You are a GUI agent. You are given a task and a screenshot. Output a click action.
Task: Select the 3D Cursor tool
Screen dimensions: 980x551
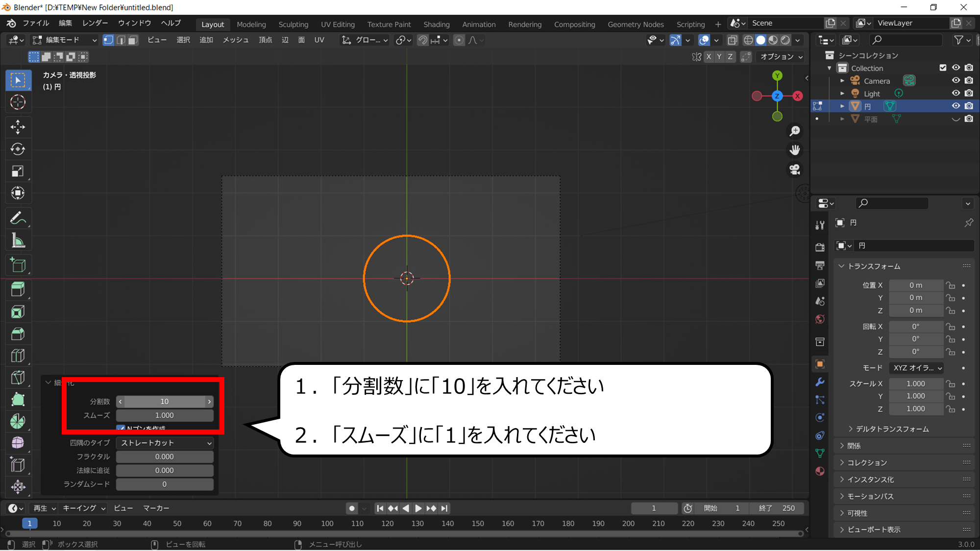coord(18,102)
